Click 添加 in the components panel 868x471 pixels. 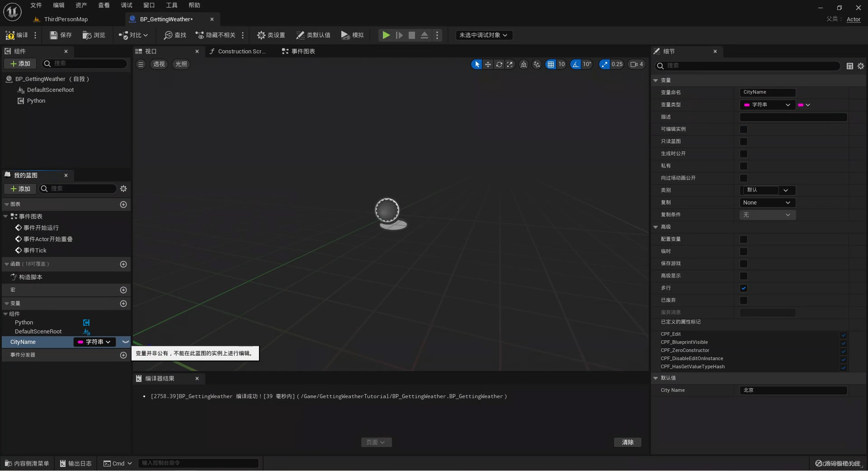click(x=19, y=64)
